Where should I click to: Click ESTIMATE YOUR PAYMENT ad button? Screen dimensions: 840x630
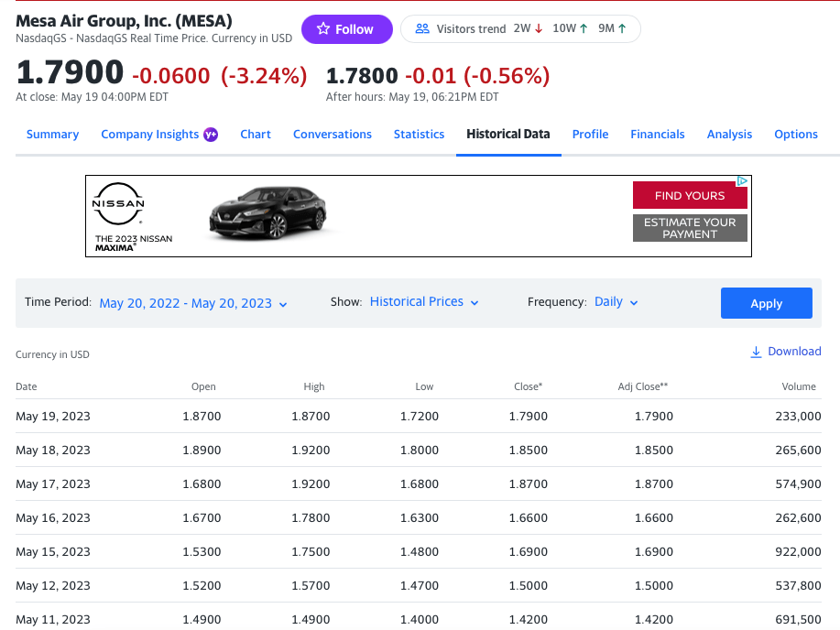[690, 228]
